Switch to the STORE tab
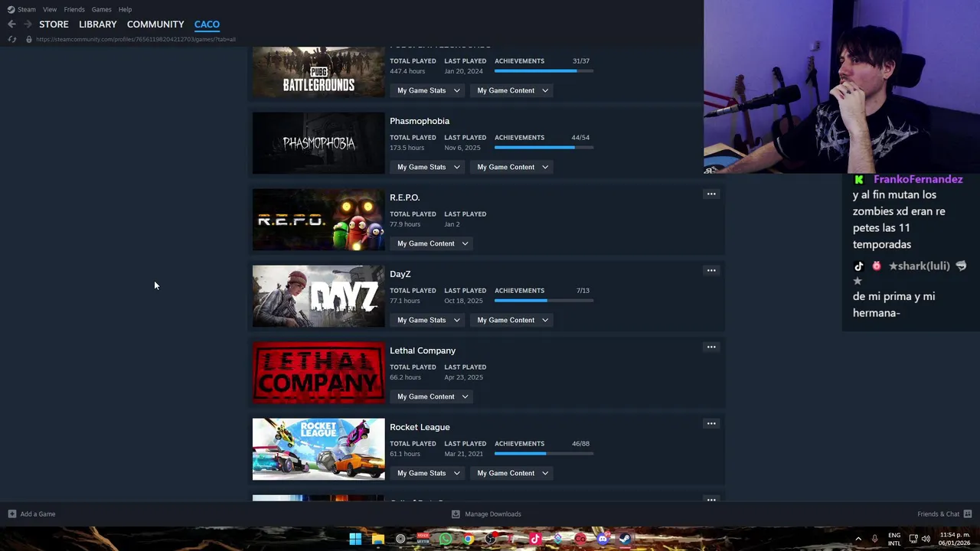 point(54,24)
